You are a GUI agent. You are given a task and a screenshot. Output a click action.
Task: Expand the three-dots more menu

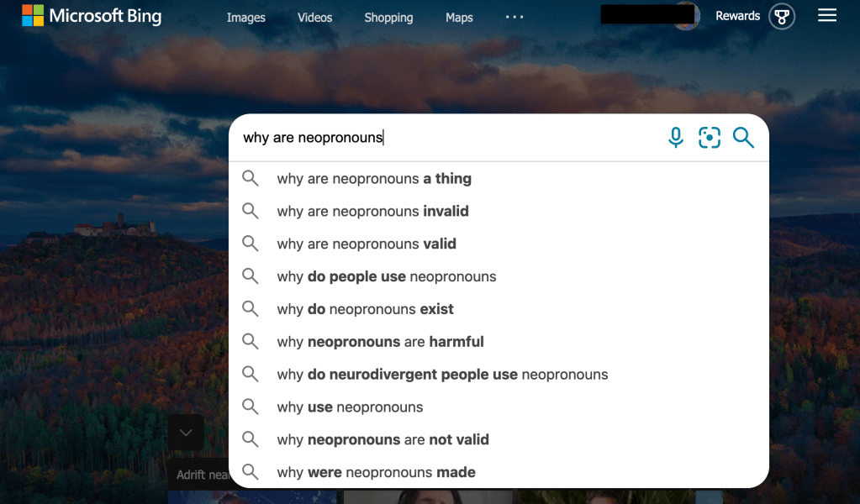pos(514,18)
